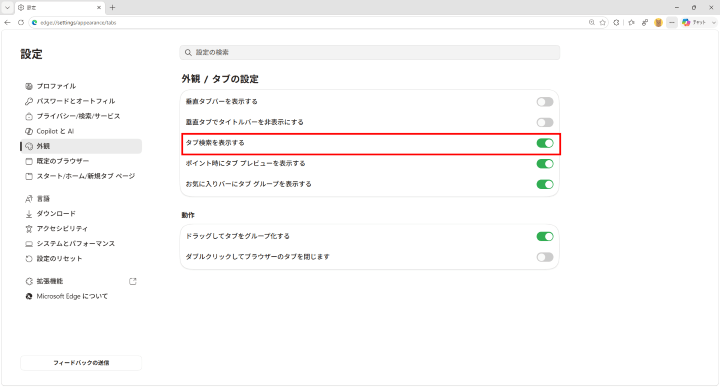Image resolution: width=720 pixels, height=387 pixels.
Task: Expand the chevron beside Copilot chat button
Action: tap(714, 22)
